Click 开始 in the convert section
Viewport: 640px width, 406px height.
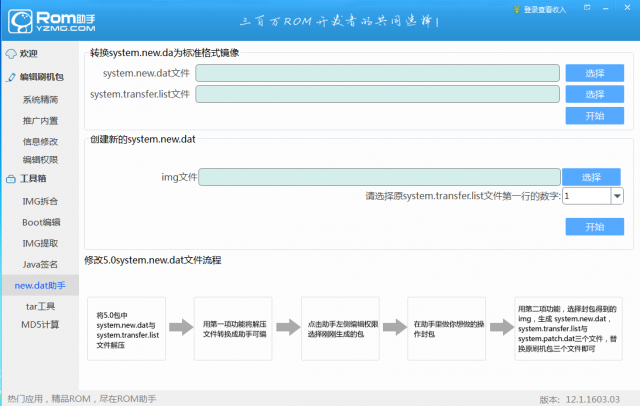point(594,116)
